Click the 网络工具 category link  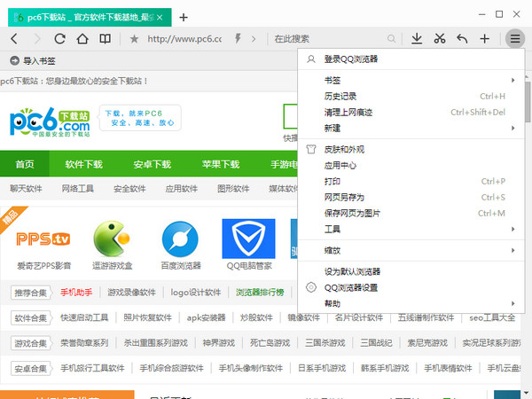click(78, 189)
